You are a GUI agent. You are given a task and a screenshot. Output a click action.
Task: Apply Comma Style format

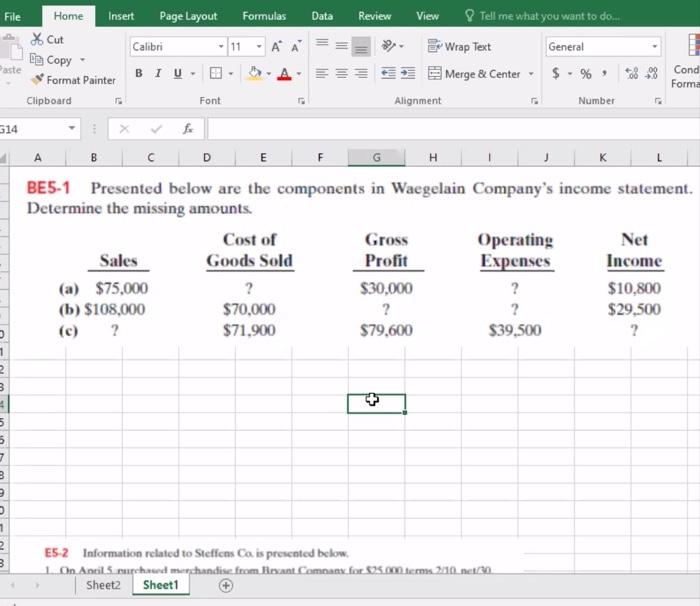coord(604,73)
